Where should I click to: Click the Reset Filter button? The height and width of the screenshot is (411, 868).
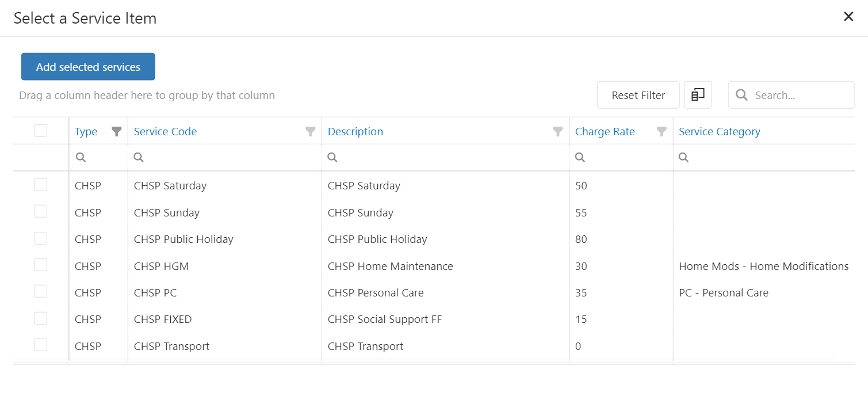(638, 95)
